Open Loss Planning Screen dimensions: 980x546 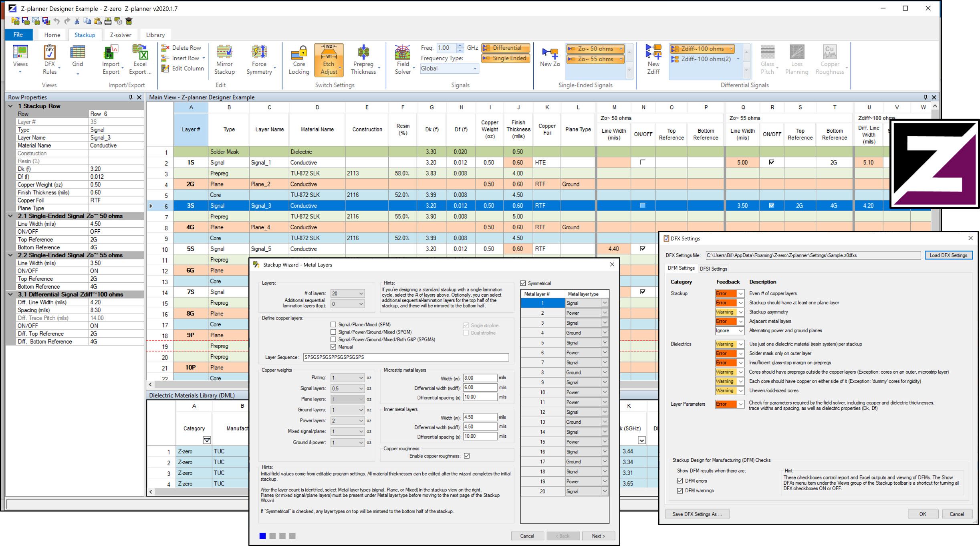coord(797,59)
